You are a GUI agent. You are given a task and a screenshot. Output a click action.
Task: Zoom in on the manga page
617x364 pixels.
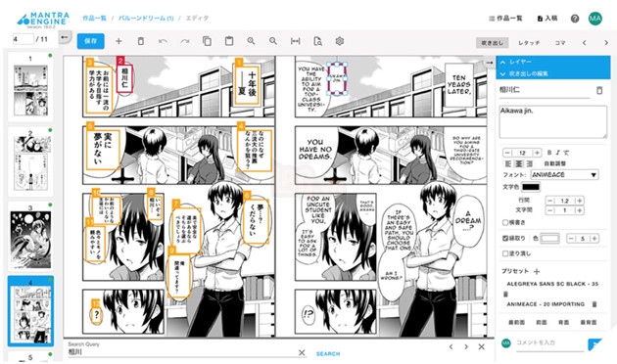251,41
